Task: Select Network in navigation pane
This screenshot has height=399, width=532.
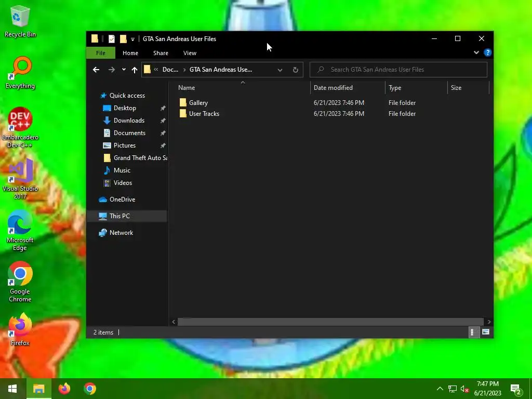Action: 121,233
